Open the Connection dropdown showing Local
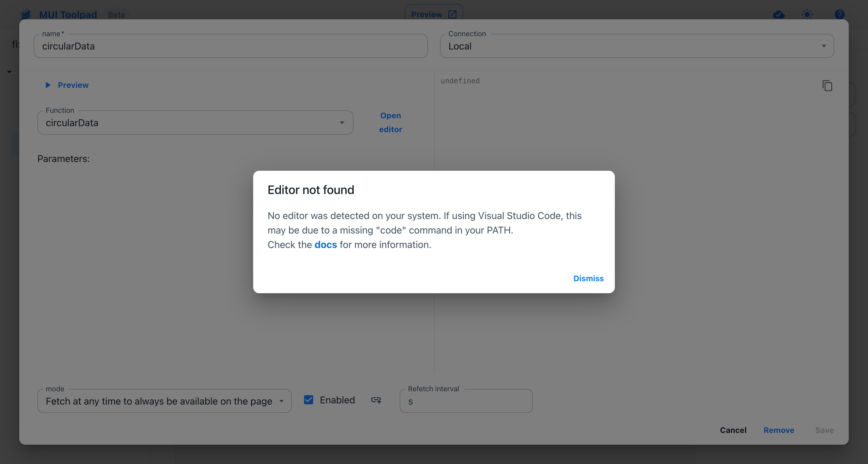This screenshot has height=464, width=868. 823,46
